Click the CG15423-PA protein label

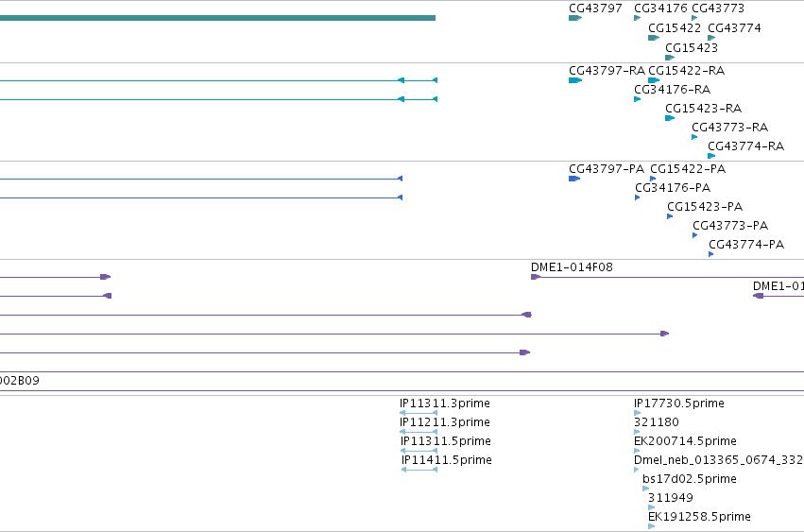pyautogui.click(x=705, y=207)
